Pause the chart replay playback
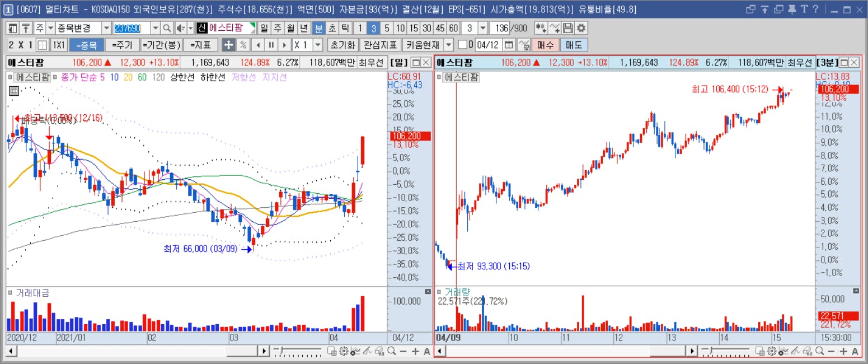 coord(271,45)
